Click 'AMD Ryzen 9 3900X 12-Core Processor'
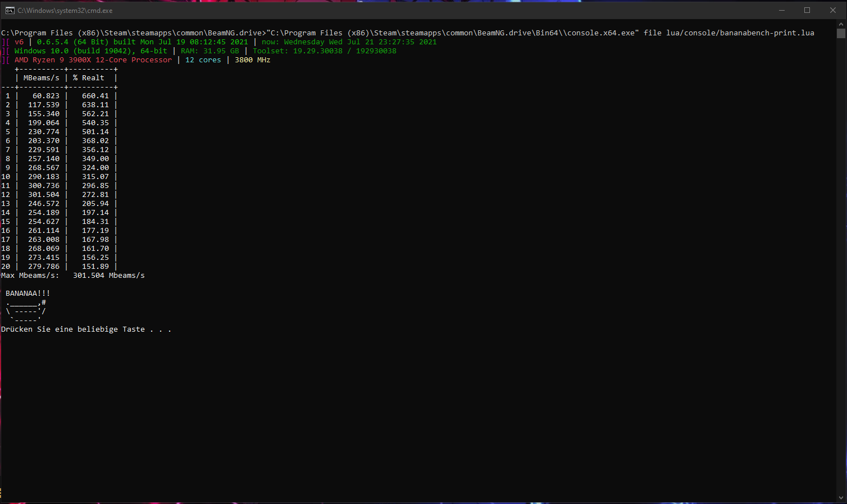 point(93,60)
